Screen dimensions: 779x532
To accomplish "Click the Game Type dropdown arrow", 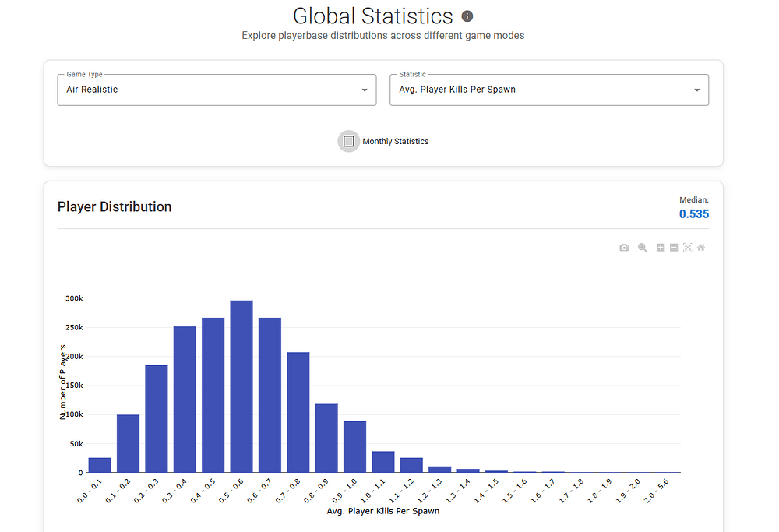I will click(x=364, y=90).
